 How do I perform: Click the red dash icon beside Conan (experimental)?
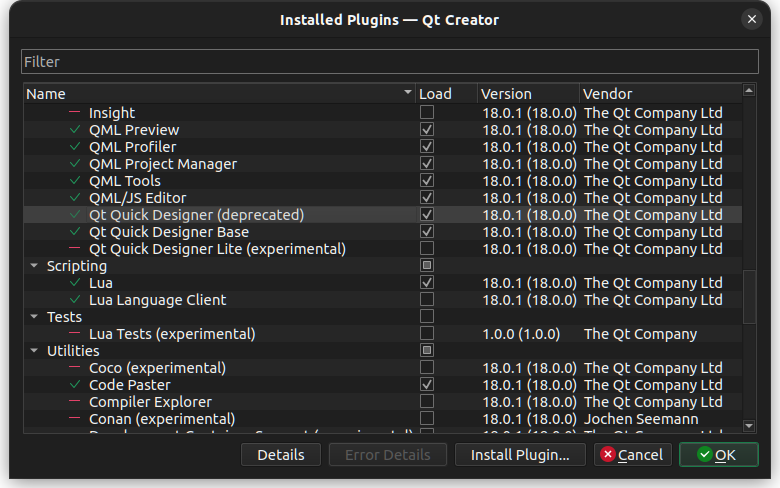pyautogui.click(x=75, y=418)
